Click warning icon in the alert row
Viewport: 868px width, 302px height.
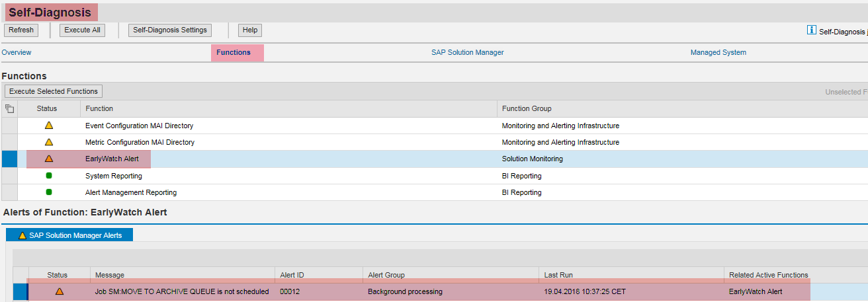pos(60,291)
